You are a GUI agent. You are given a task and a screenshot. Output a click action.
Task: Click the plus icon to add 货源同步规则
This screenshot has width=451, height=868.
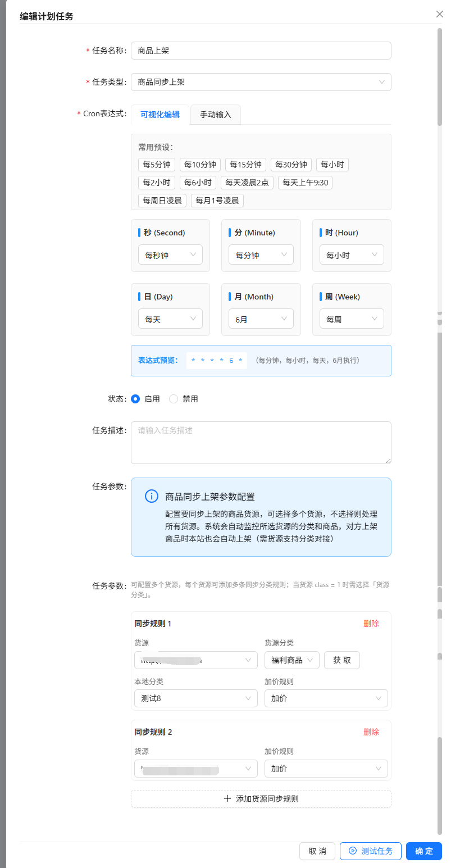click(227, 799)
